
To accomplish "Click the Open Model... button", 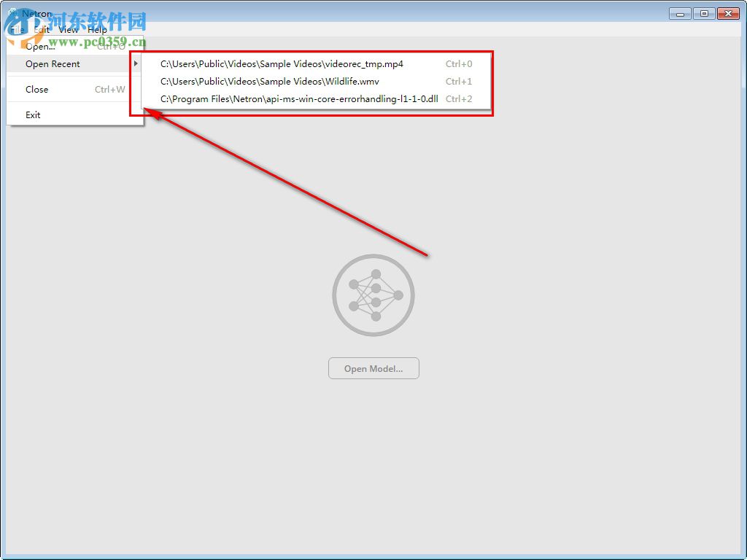I will point(373,368).
